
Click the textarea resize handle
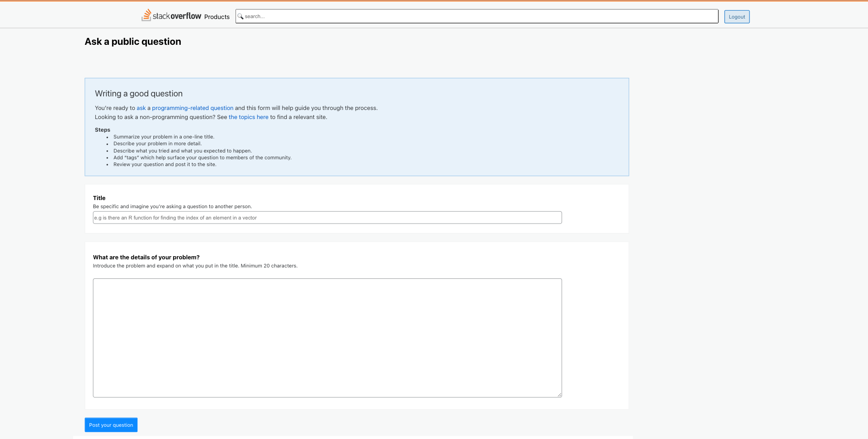click(559, 395)
